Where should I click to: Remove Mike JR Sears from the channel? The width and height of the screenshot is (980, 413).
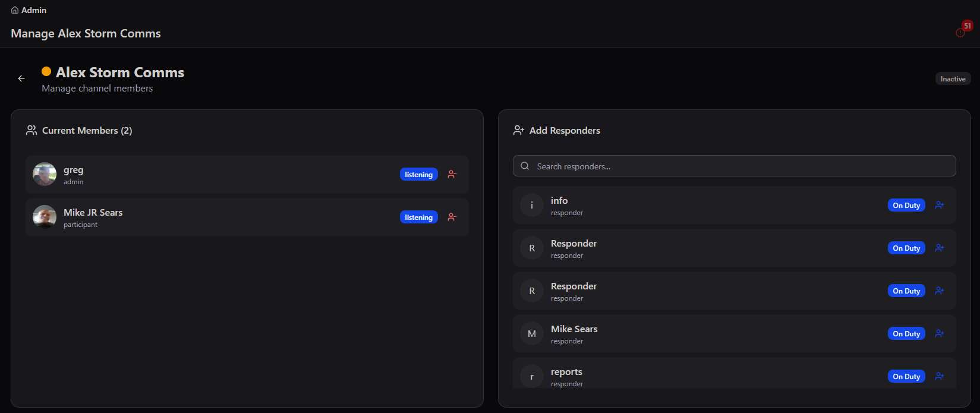[452, 217]
